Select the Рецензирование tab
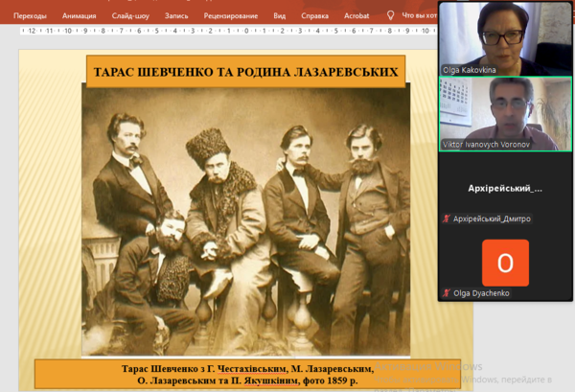The width and height of the screenshot is (575, 392). 231,15
